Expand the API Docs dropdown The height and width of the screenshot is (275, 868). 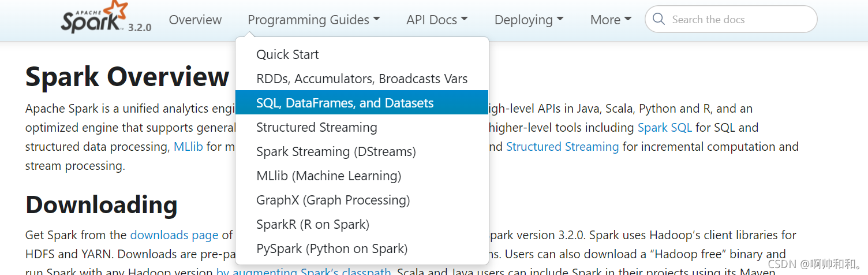tap(437, 20)
